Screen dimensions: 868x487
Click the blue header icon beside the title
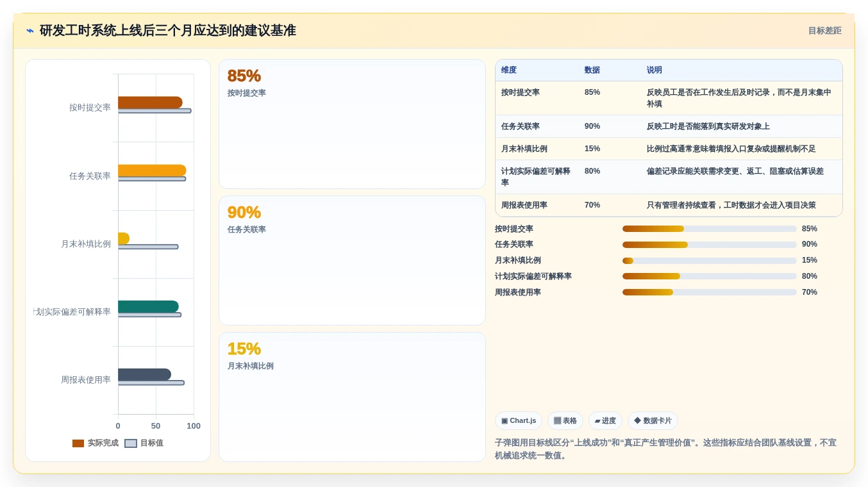point(29,31)
